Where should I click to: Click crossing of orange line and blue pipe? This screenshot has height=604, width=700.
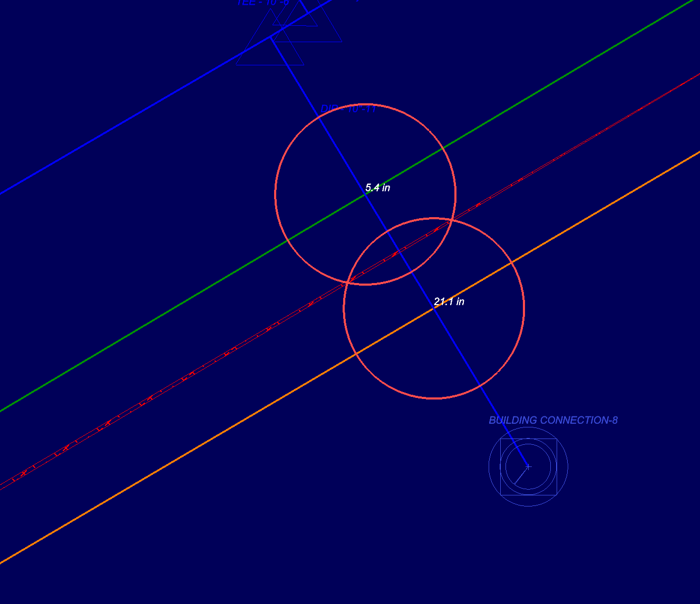(433, 308)
